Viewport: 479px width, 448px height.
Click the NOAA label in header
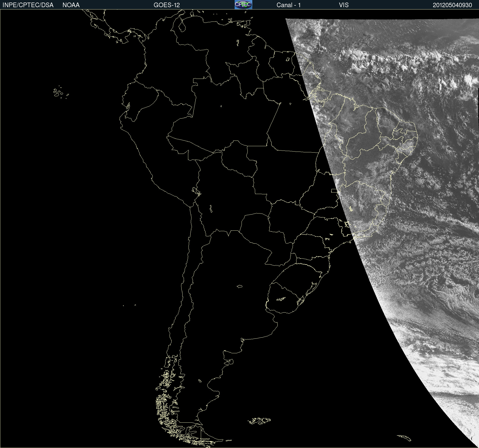[71, 5]
